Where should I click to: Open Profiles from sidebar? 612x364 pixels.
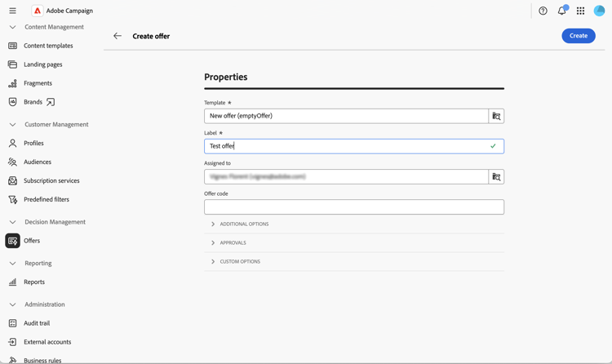click(x=33, y=144)
